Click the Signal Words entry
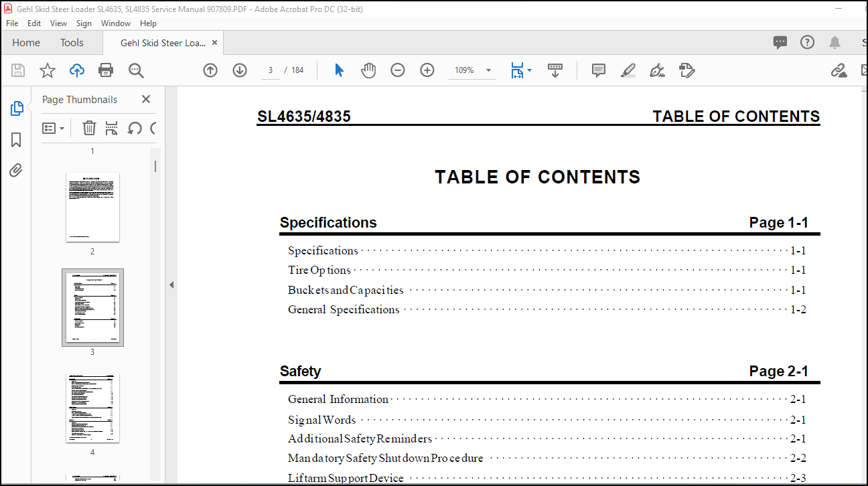This screenshot has height=486, width=868. pyautogui.click(x=321, y=420)
